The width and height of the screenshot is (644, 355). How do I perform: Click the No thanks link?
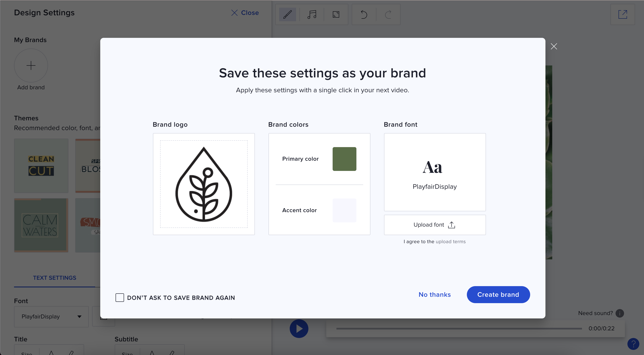pyautogui.click(x=434, y=294)
